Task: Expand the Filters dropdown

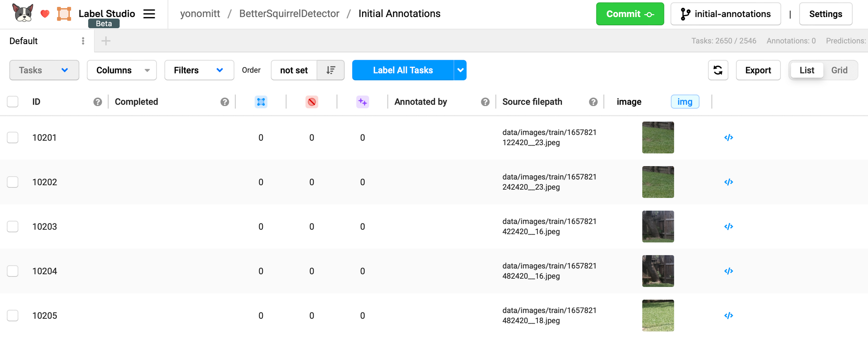Action: click(199, 70)
